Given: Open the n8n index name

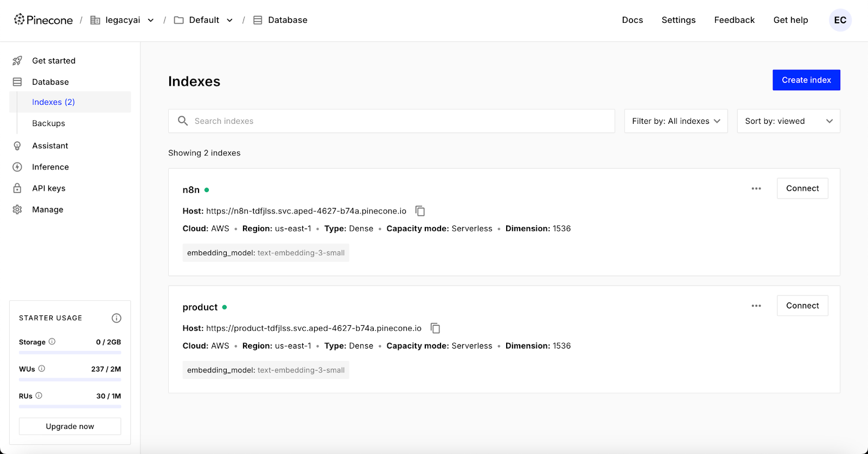Looking at the screenshot, I should coord(191,190).
